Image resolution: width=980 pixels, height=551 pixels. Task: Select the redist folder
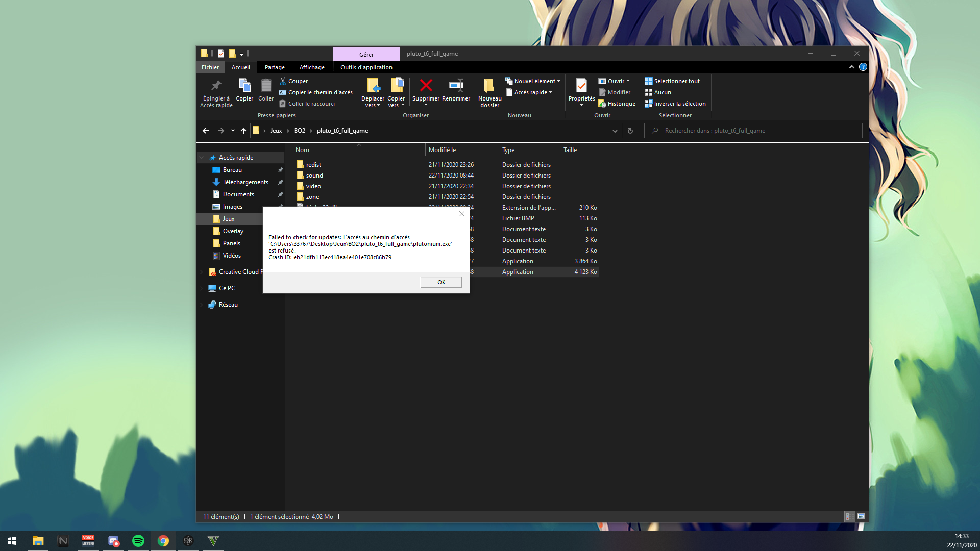313,165
